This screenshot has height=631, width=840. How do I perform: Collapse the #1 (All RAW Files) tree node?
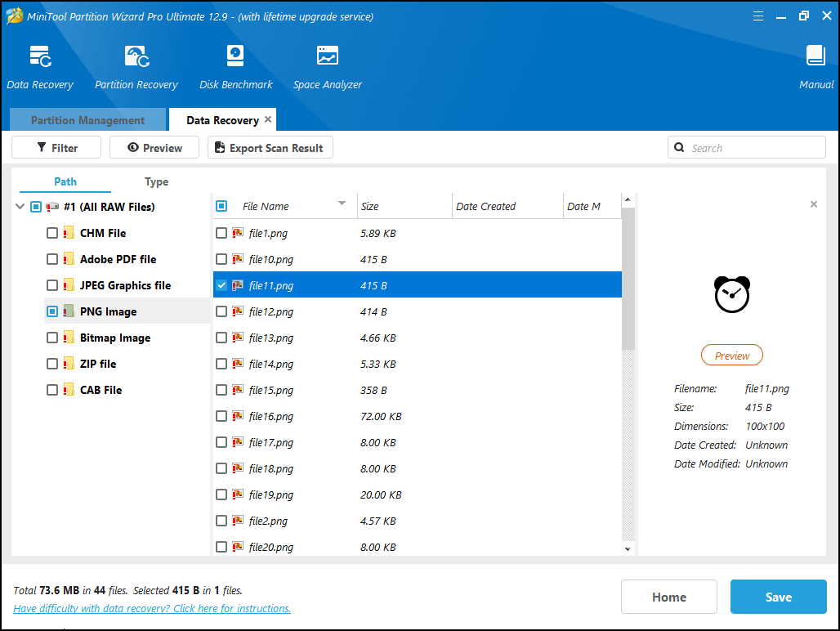pos(20,207)
